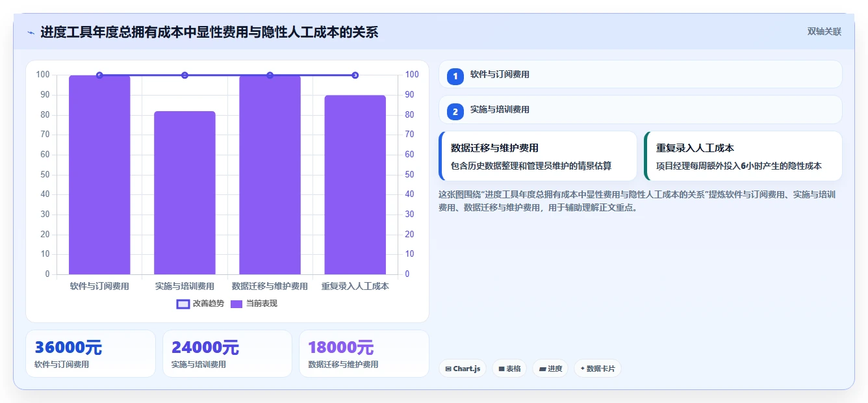Click the 24000元 stat card

(227, 354)
